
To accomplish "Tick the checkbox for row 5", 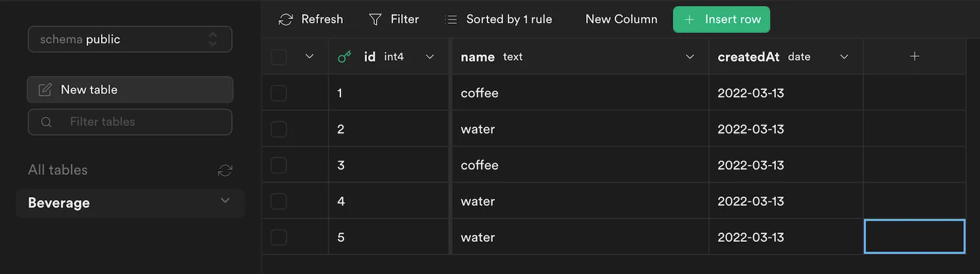I will pyautogui.click(x=279, y=237).
